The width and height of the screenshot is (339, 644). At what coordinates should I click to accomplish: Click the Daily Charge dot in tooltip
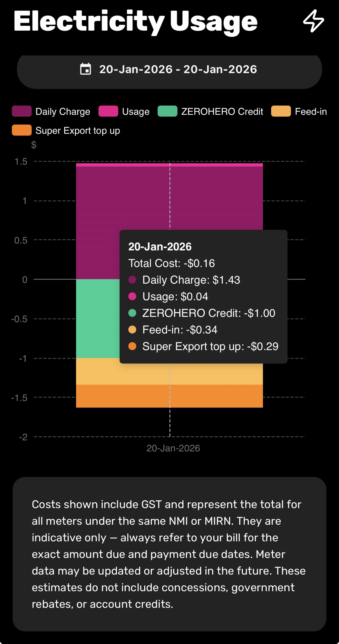132,280
